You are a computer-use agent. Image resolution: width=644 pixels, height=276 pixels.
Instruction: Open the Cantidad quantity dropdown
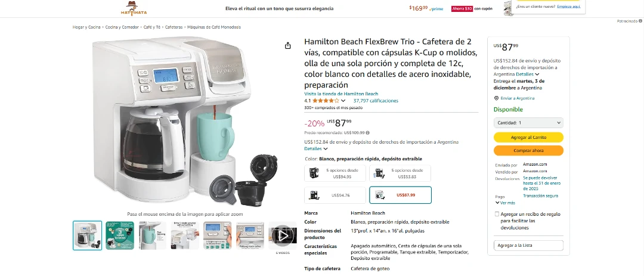pyautogui.click(x=528, y=123)
